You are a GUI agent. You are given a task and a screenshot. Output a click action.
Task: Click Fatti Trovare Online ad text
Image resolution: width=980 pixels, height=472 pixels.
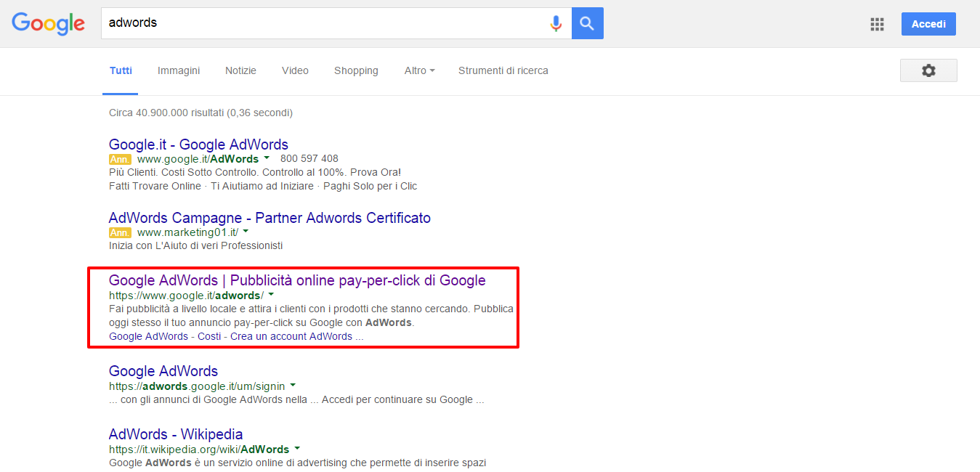click(x=155, y=186)
